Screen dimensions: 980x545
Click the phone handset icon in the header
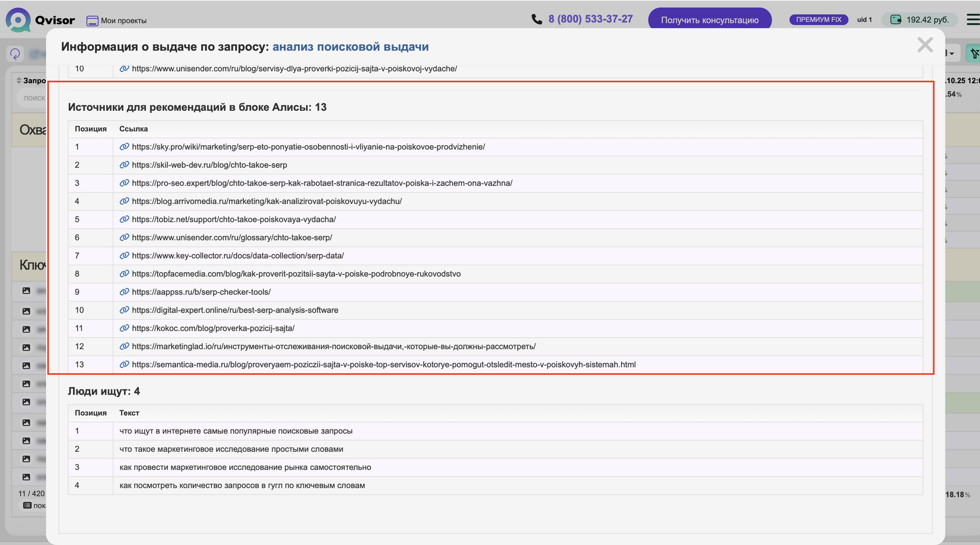pos(537,19)
